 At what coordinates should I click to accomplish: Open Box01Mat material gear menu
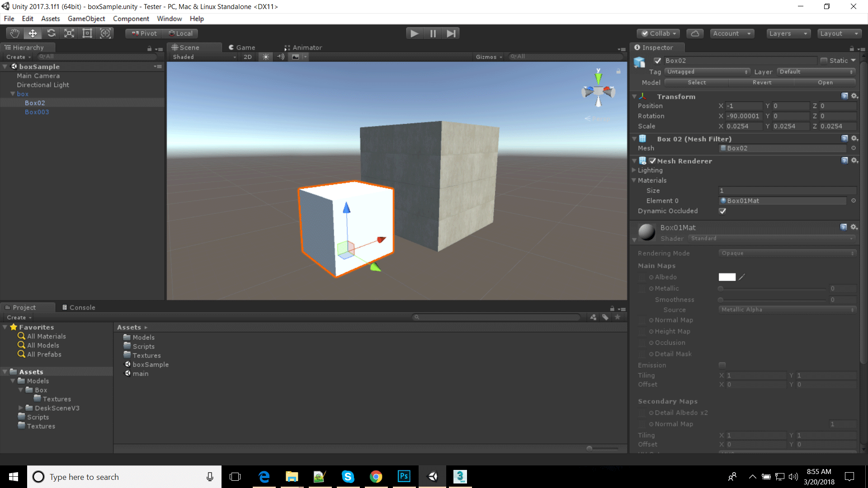[854, 227]
